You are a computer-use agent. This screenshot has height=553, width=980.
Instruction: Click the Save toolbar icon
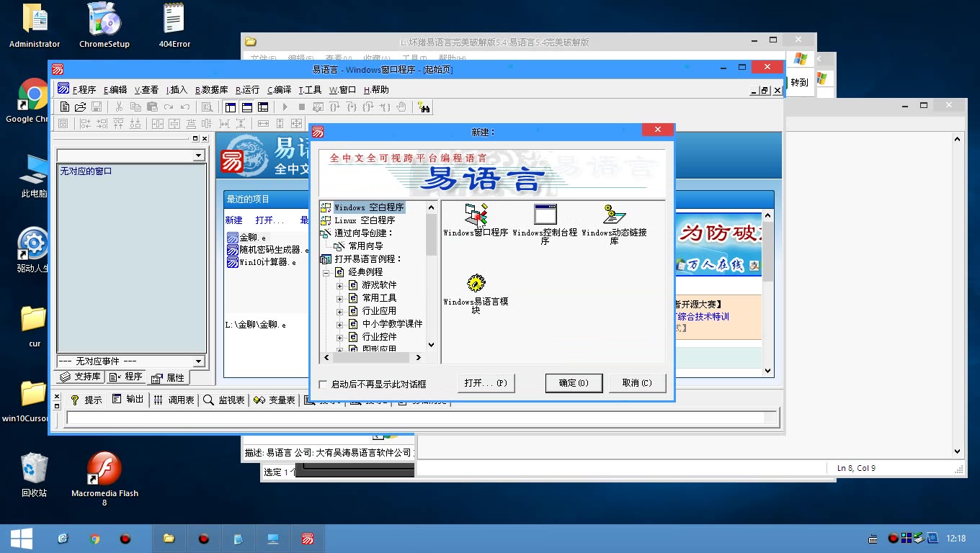pyautogui.click(x=97, y=107)
